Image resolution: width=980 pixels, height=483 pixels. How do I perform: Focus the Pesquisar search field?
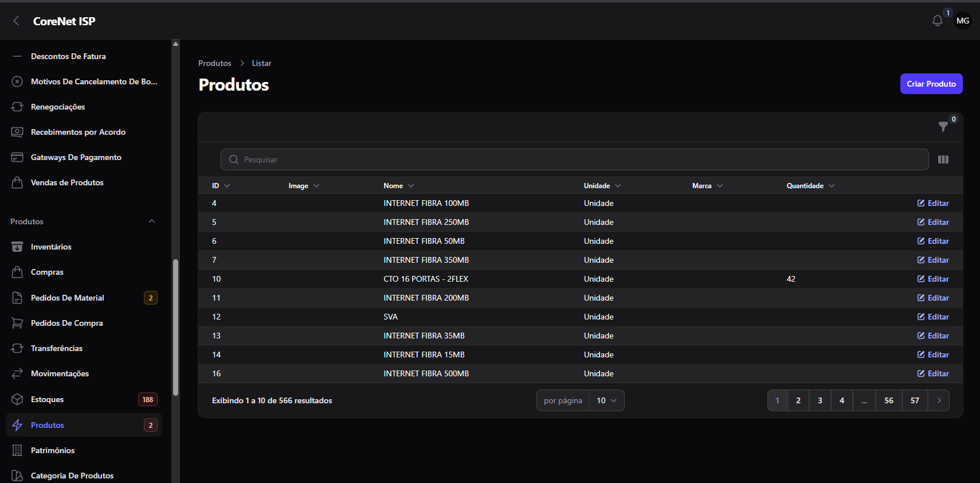coord(574,159)
